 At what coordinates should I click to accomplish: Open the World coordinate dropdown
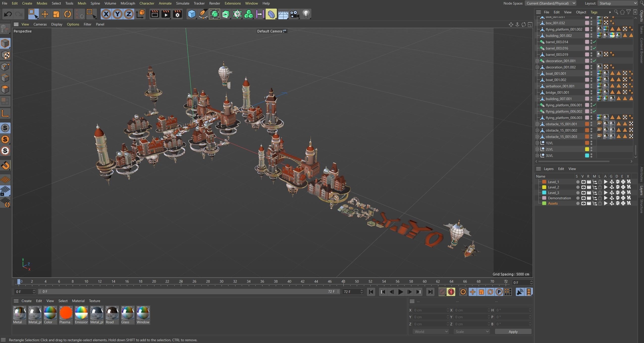pos(431,331)
